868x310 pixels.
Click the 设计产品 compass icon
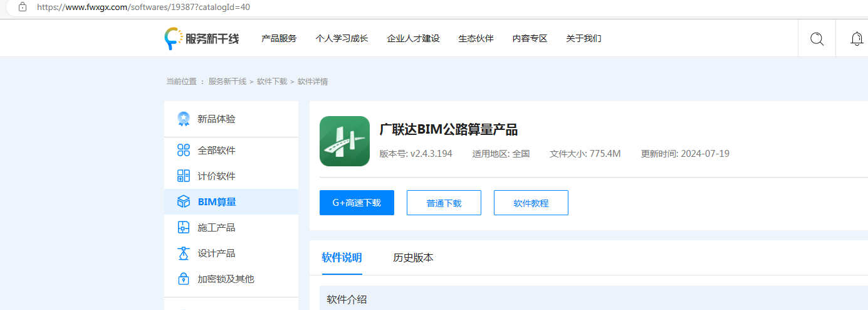pyautogui.click(x=184, y=253)
